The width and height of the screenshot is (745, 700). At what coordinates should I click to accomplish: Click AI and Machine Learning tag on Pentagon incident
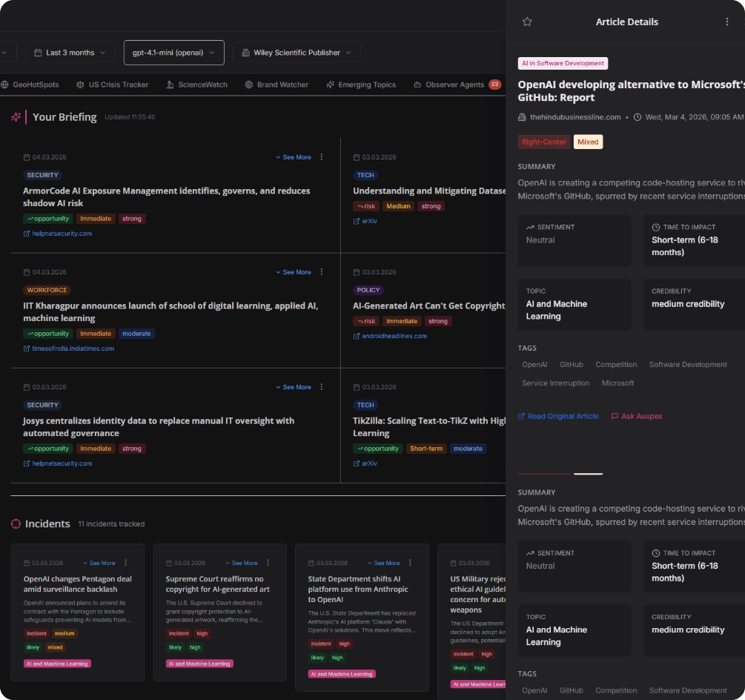(x=58, y=664)
